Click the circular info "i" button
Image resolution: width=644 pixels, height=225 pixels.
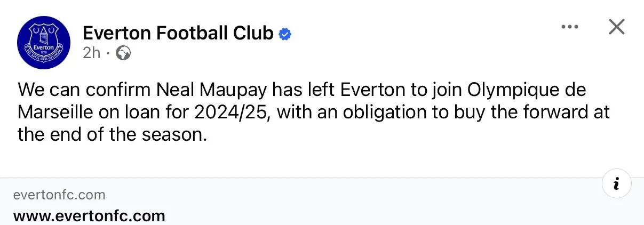pos(616,184)
